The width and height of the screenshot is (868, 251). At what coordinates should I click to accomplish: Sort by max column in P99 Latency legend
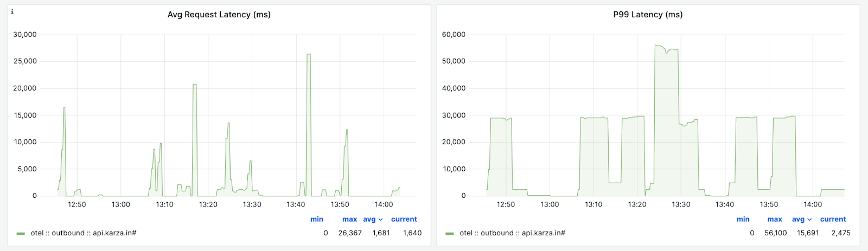[x=775, y=220]
